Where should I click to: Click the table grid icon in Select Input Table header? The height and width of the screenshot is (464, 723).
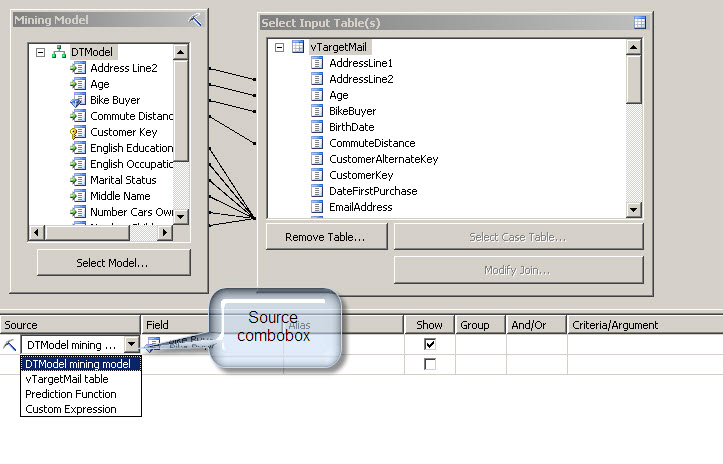[x=640, y=23]
